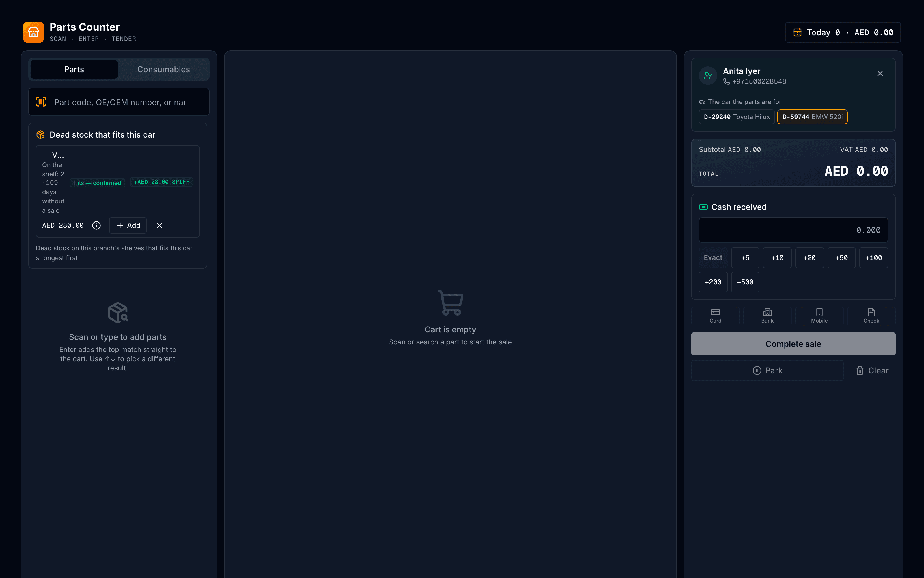Click the Complete sale button

pyautogui.click(x=793, y=344)
